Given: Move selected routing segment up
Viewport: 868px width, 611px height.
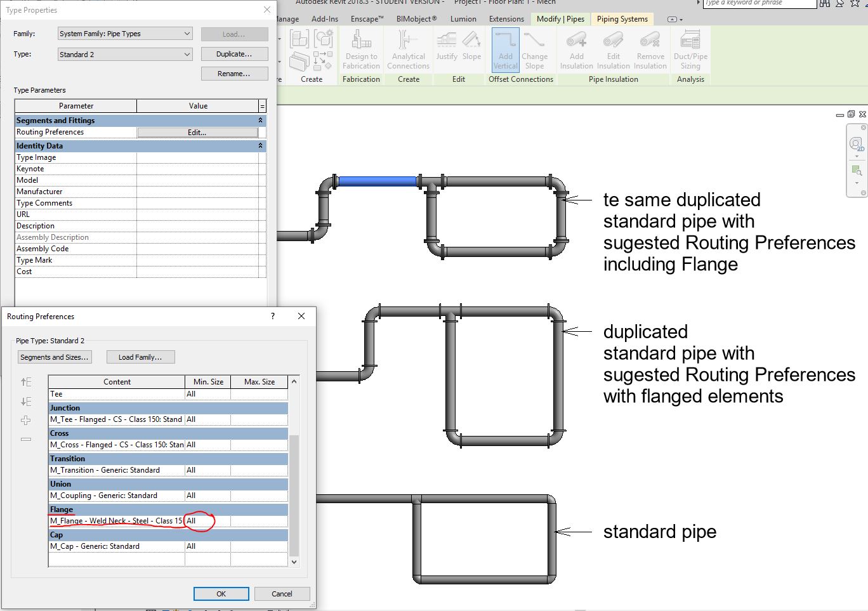Looking at the screenshot, I should [x=25, y=381].
